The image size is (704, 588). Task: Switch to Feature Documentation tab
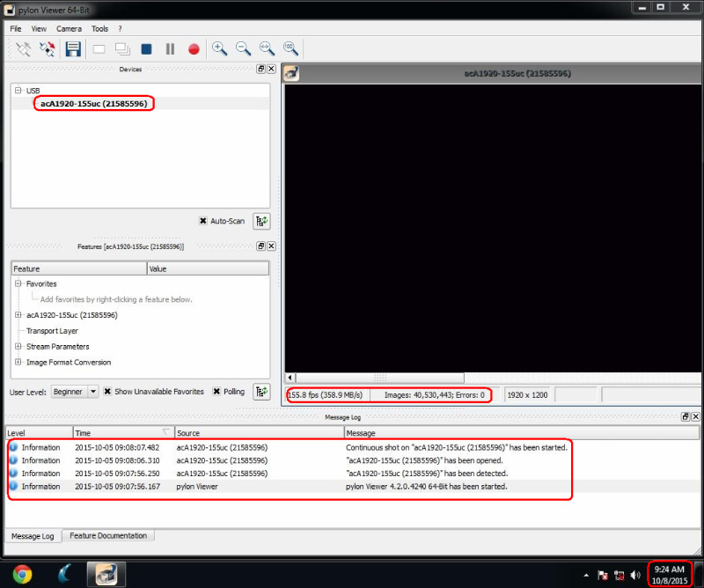pos(109,535)
